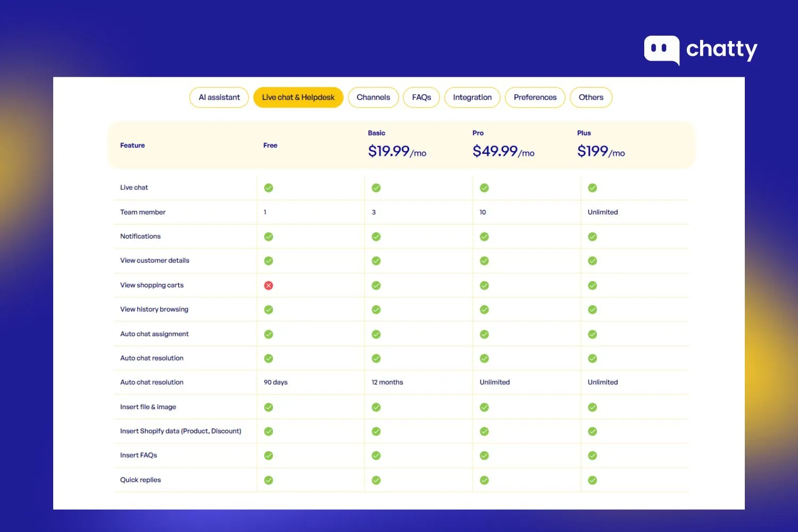Screen dimensions: 798x532
Task: Click the Basic checkmark for Auto chat assignment
Action: 376,334
